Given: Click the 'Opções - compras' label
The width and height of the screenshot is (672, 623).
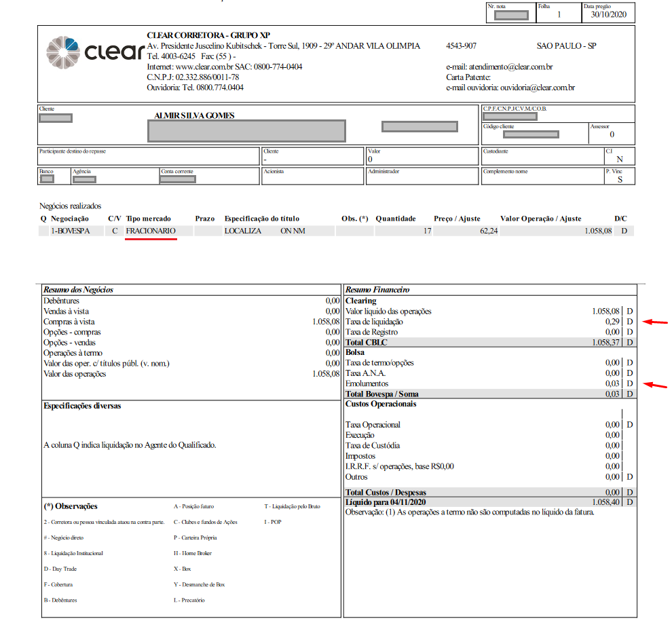Looking at the screenshot, I should (x=72, y=332).
